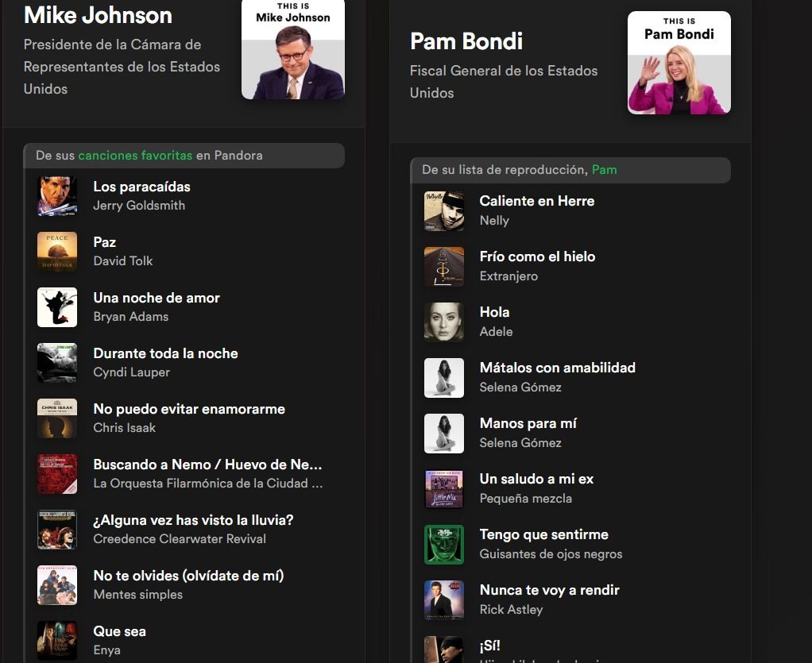Select Adele's album cover next to Hola
Image resolution: width=812 pixels, height=663 pixels.
444,322
